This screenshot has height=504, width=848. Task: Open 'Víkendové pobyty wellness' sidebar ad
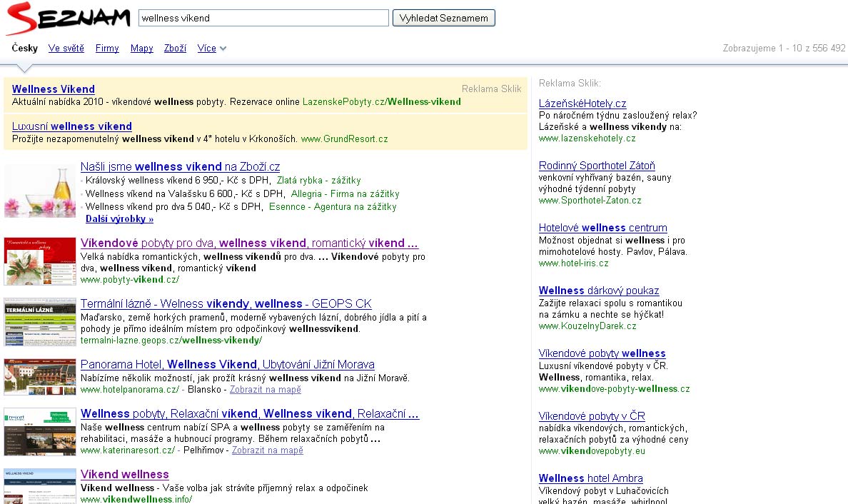pos(602,353)
